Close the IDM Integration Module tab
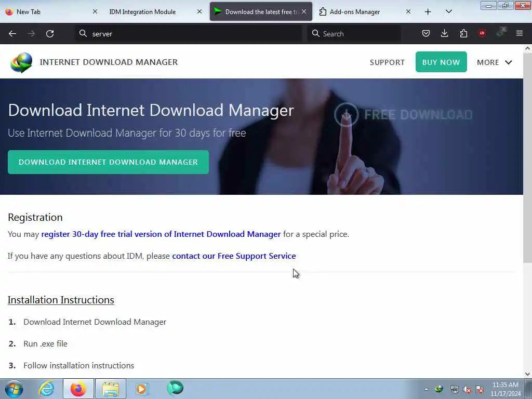The height and width of the screenshot is (399, 532). tap(199, 12)
